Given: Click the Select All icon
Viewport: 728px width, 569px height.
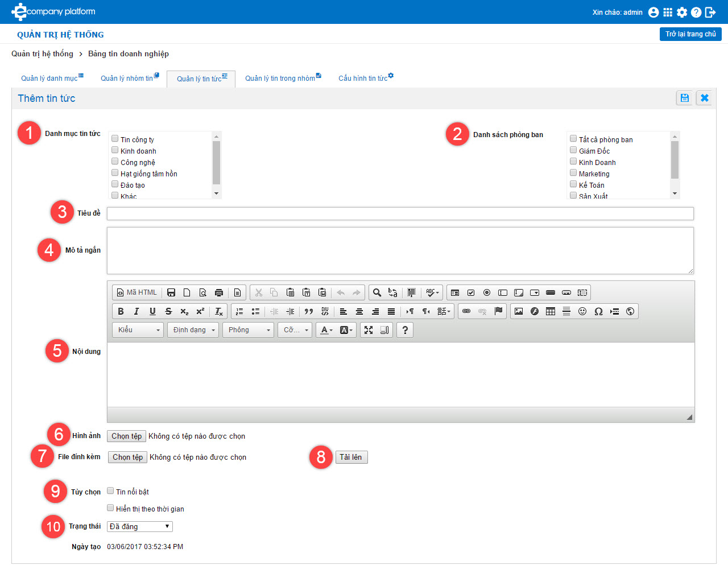Looking at the screenshot, I should click(x=412, y=292).
